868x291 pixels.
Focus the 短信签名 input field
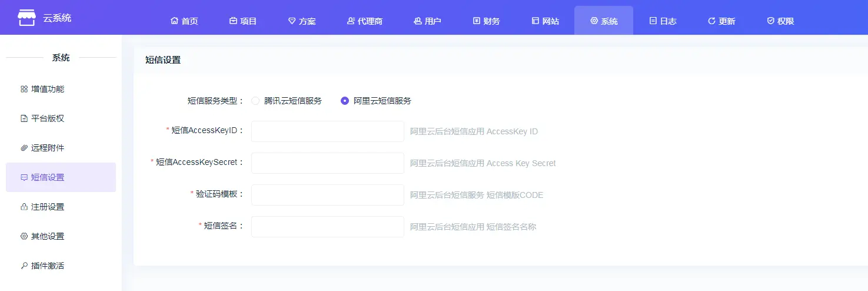tap(328, 227)
